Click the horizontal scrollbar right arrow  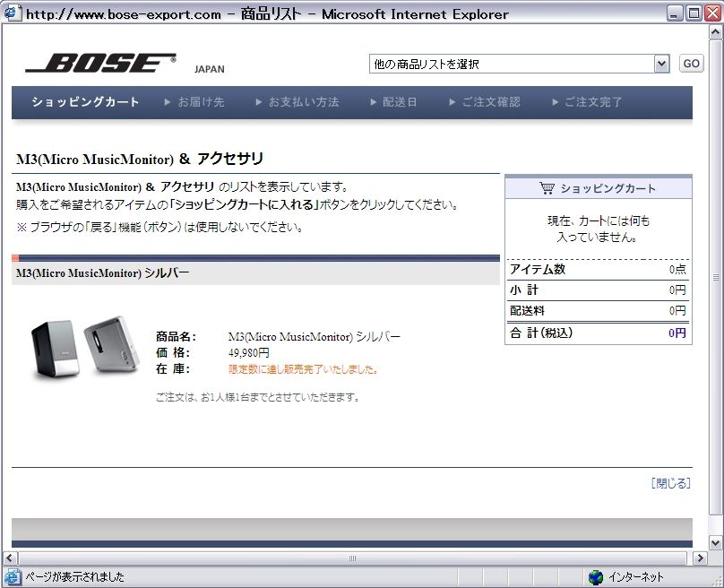(700, 558)
